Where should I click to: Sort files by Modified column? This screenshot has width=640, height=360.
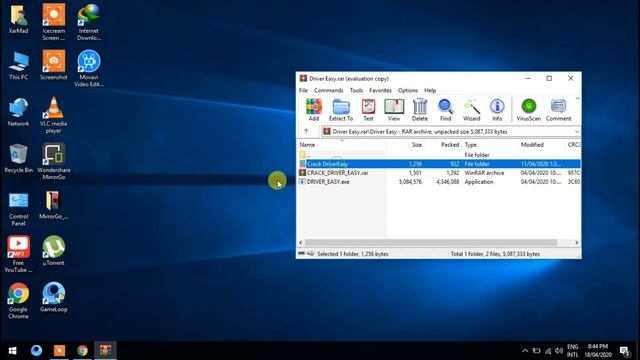click(542, 144)
